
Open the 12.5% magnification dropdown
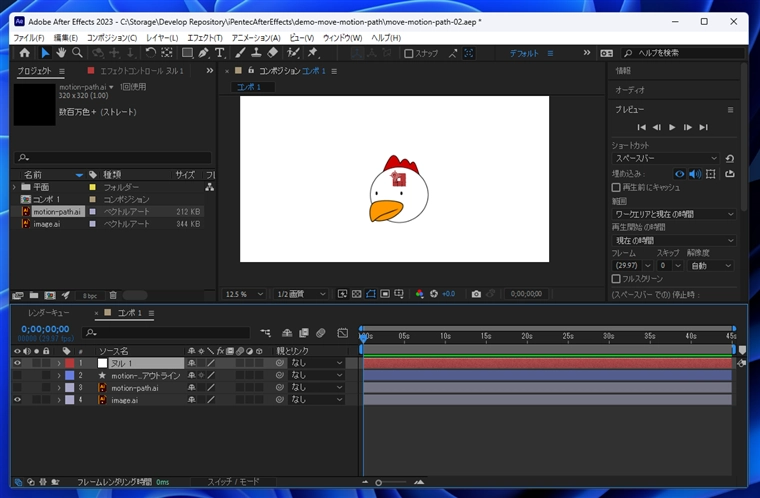point(245,294)
